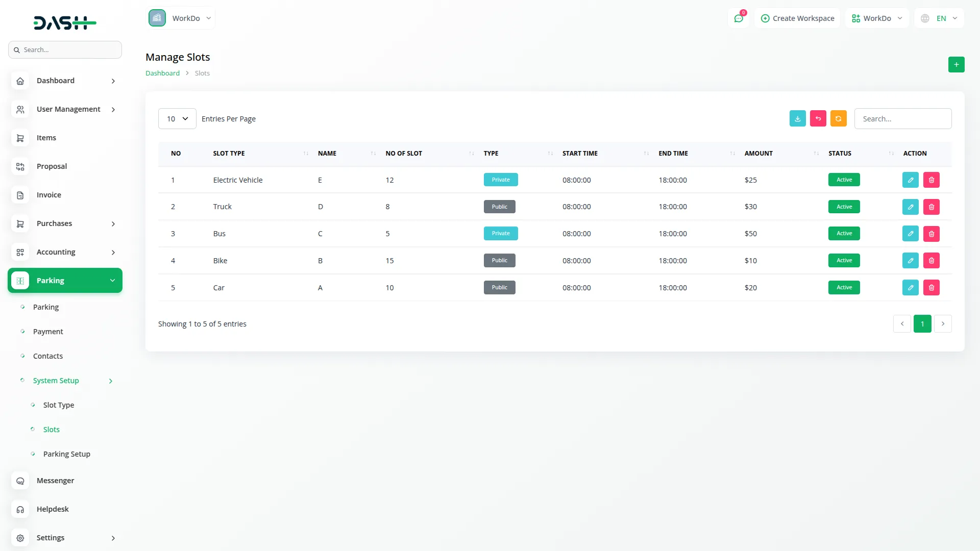Open the EN language dropdown
Viewport: 980px width, 551px height.
[x=940, y=18]
